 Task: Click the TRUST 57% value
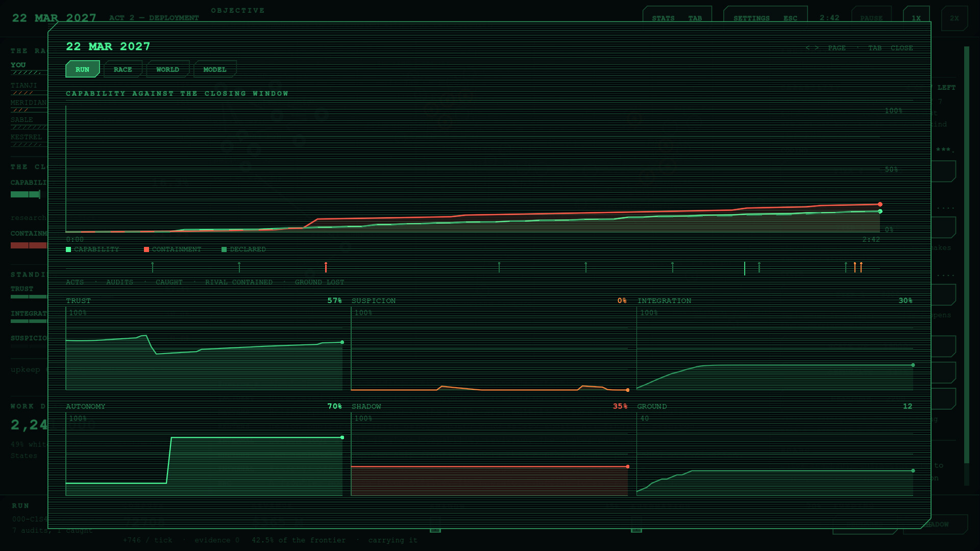[x=335, y=301]
